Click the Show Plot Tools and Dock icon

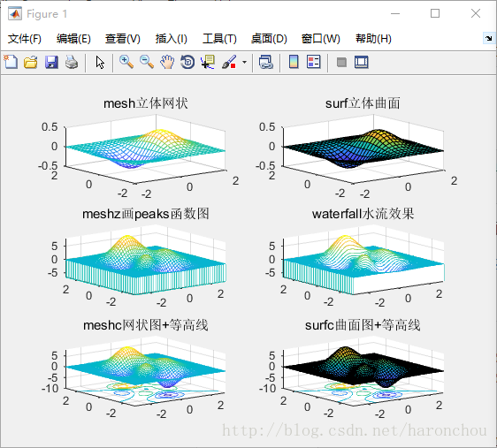(362, 62)
